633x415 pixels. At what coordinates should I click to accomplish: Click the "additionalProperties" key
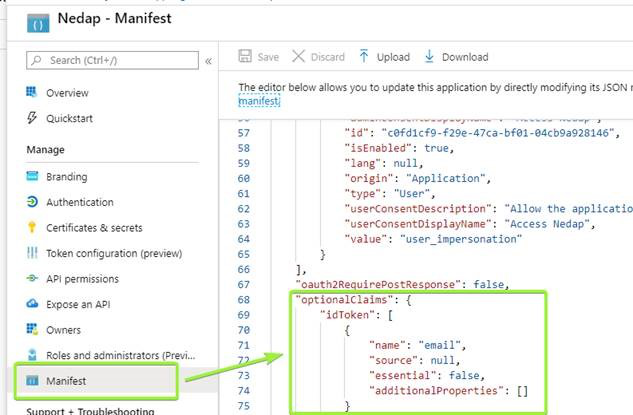click(436, 390)
